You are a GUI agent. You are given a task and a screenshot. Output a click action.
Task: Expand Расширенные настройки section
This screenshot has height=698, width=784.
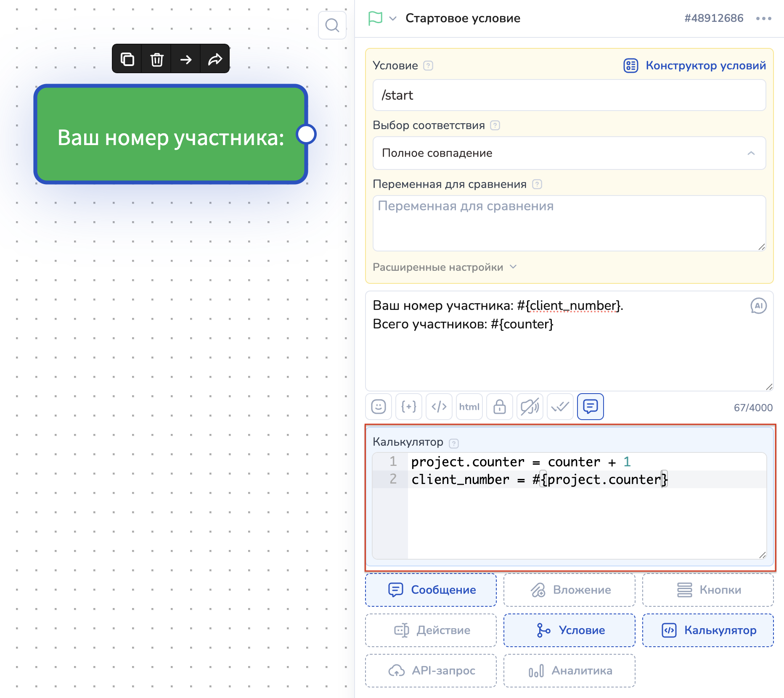pyautogui.click(x=444, y=267)
